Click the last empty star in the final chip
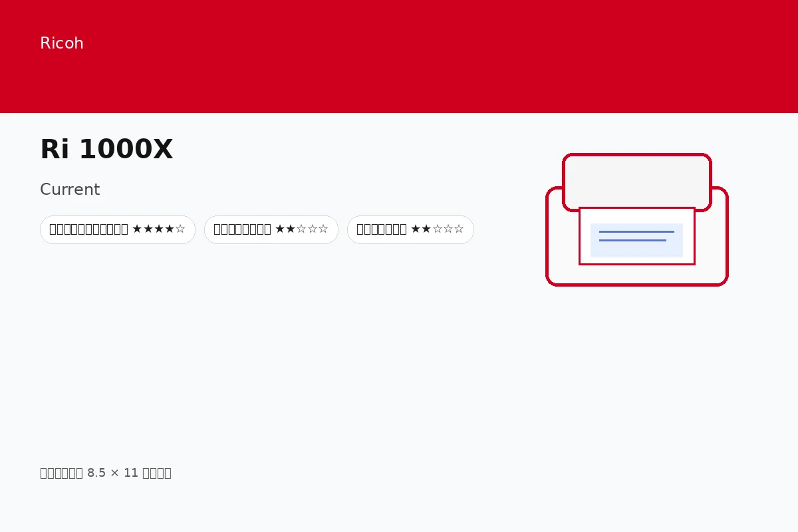This screenshot has height=532, width=798. (x=459, y=229)
